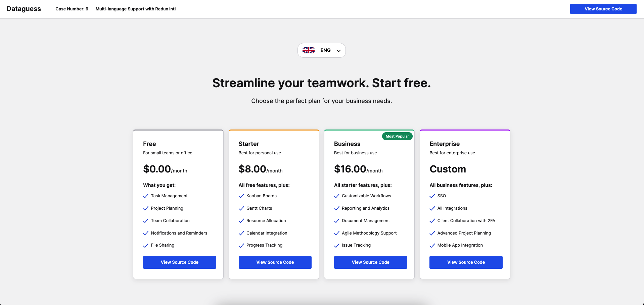Click the language dropdown chevron arrow
644x305 pixels.
tap(338, 51)
